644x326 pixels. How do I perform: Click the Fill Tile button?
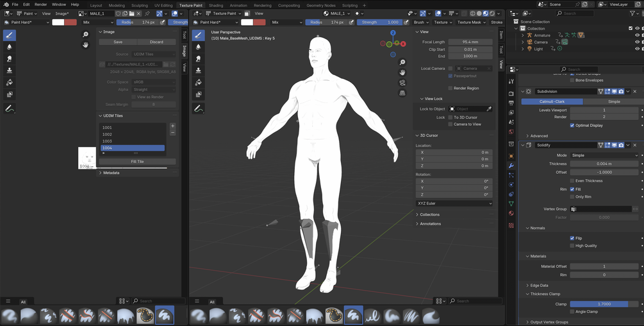coord(137,162)
